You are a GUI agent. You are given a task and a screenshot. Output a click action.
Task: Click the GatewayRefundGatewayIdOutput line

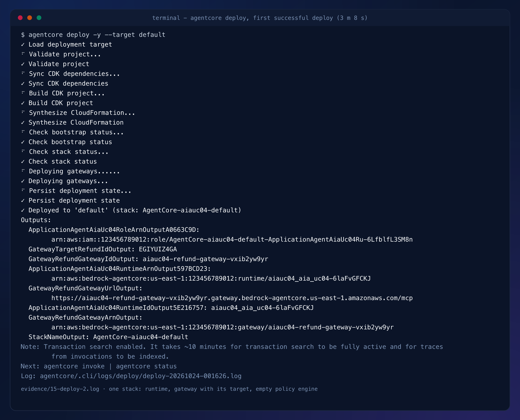[148, 259]
